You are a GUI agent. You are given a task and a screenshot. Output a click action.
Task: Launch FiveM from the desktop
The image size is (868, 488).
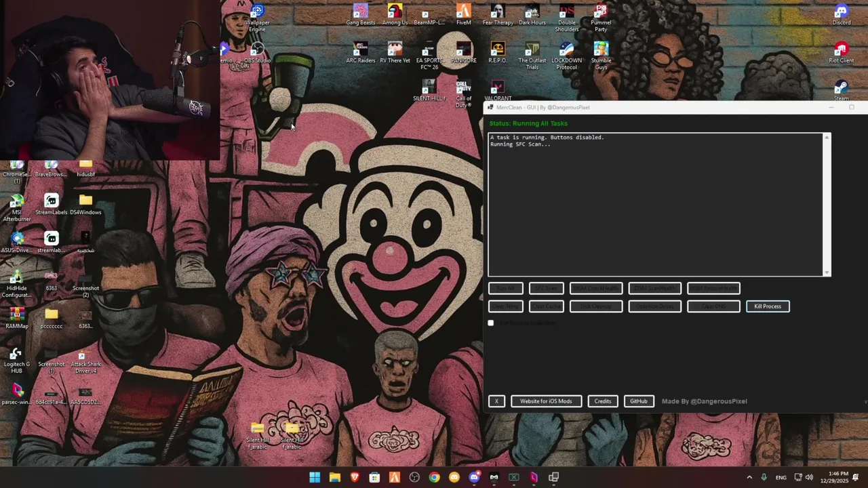(464, 15)
